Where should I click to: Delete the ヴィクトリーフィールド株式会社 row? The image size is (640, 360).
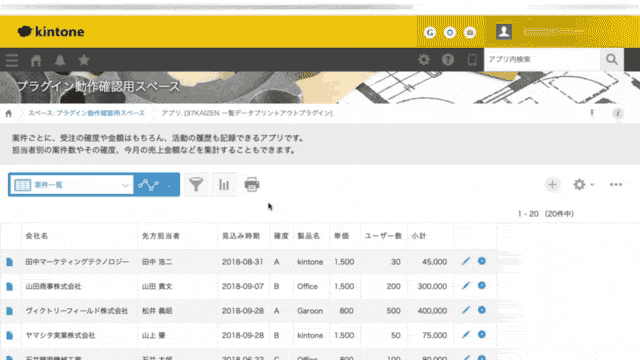point(482,310)
